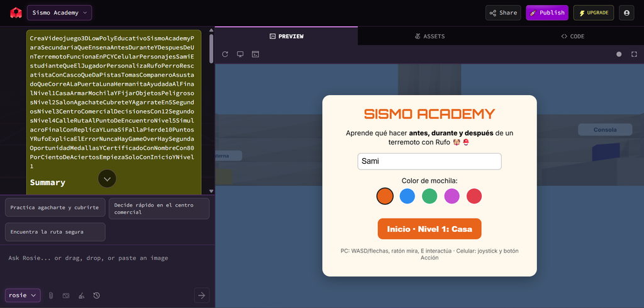This screenshot has height=308, width=644.
Task: Switch to the Preview tab
Action: pos(286,36)
